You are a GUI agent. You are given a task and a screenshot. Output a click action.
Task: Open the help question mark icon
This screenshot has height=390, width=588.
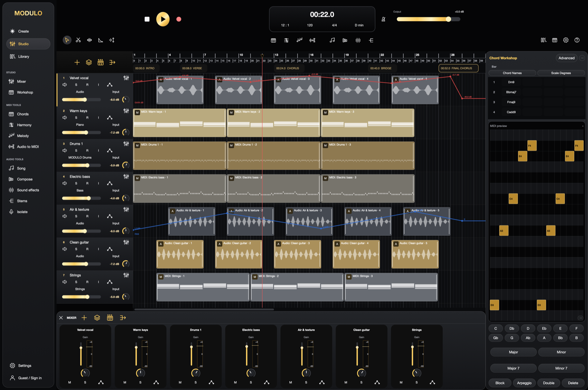[577, 40]
